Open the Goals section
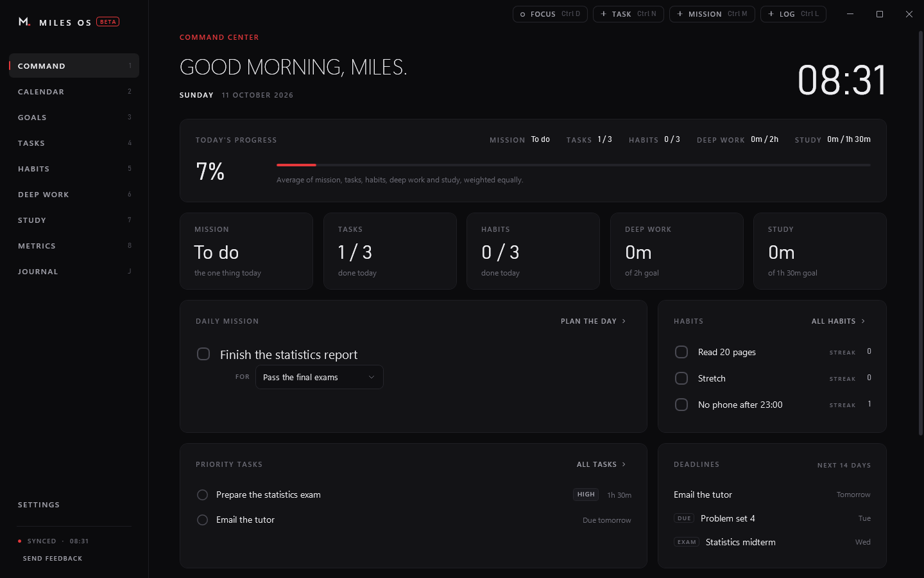Screen dimensions: 924x578 pyautogui.click(x=74, y=117)
